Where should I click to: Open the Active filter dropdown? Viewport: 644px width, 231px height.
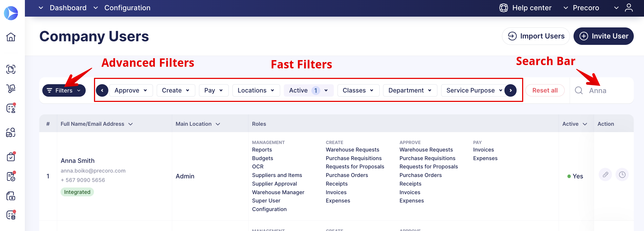pos(308,91)
